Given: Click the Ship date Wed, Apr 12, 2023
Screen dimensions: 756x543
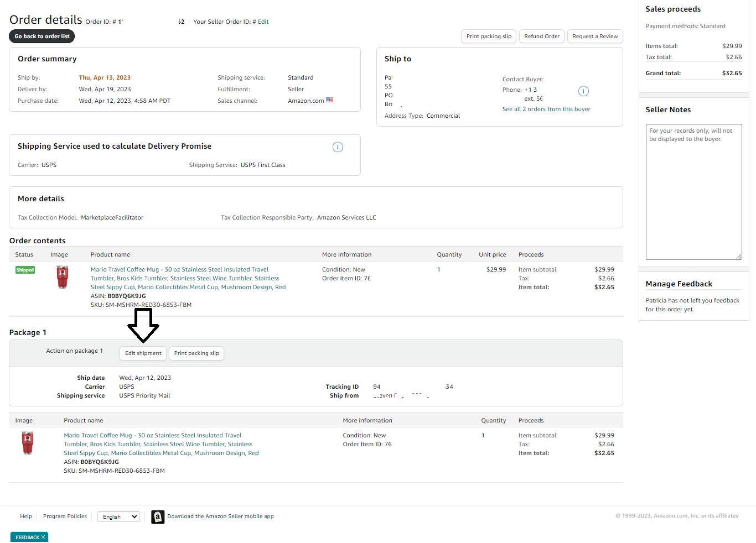Looking at the screenshot, I should (x=145, y=378).
